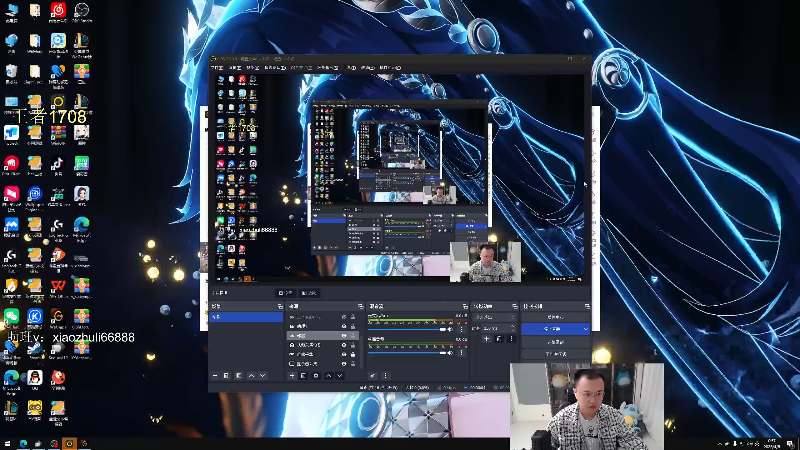This screenshot has height=450, width=800.
Task: Open NetEase Cloud Music desktop icon
Action: pos(58,12)
